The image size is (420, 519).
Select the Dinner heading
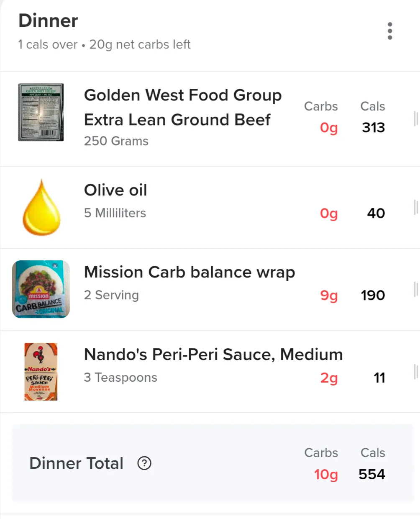point(48,21)
